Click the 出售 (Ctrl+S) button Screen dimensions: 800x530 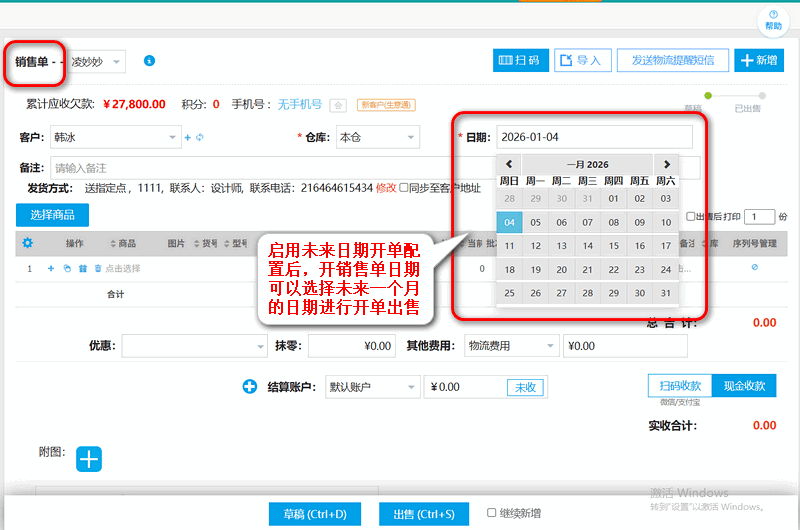point(423,514)
